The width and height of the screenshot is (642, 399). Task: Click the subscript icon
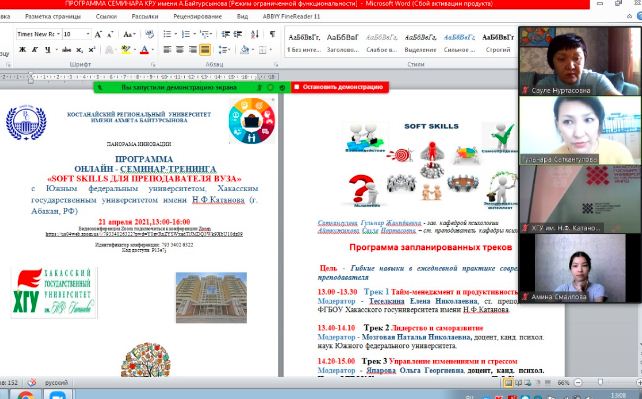click(x=79, y=50)
